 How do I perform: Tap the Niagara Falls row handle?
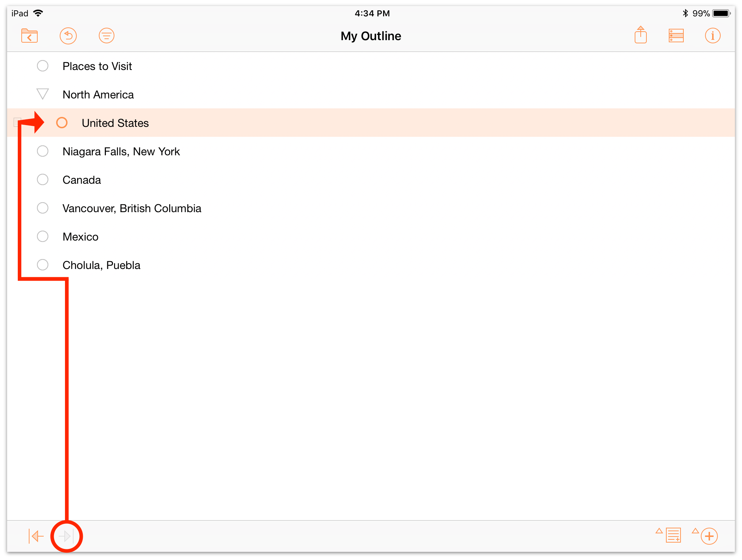click(x=43, y=151)
